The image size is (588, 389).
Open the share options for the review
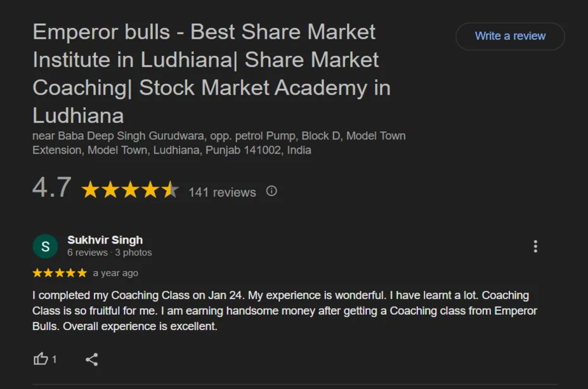point(90,359)
